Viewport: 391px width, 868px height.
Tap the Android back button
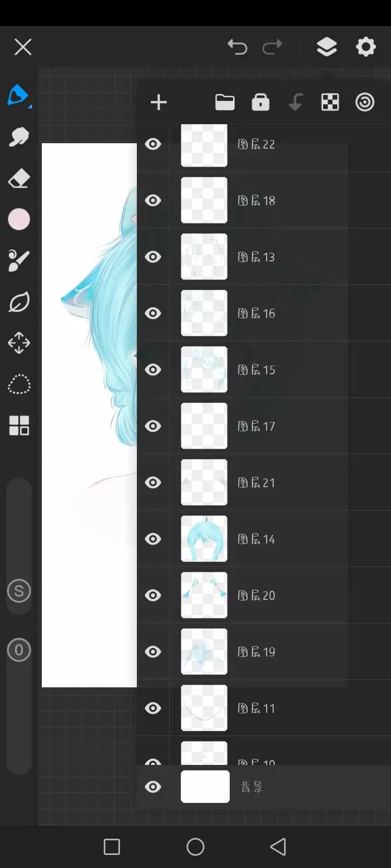(x=278, y=847)
